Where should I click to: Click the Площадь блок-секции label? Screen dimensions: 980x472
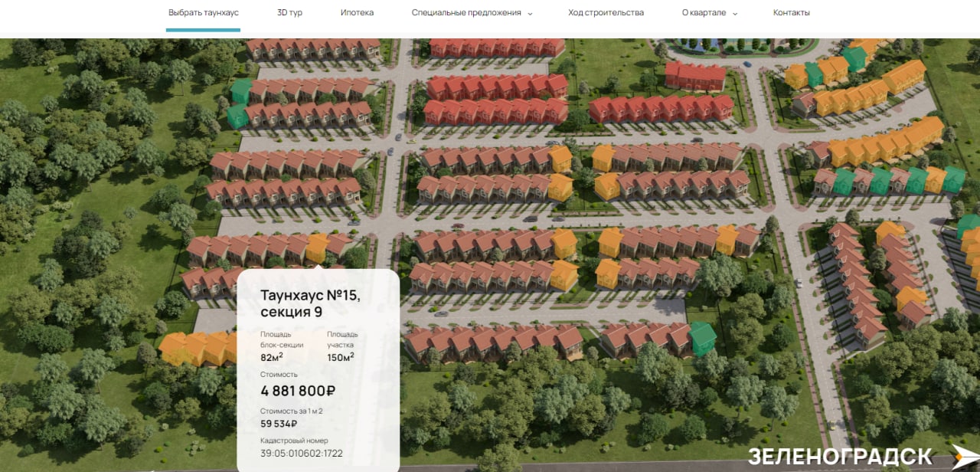click(282, 339)
